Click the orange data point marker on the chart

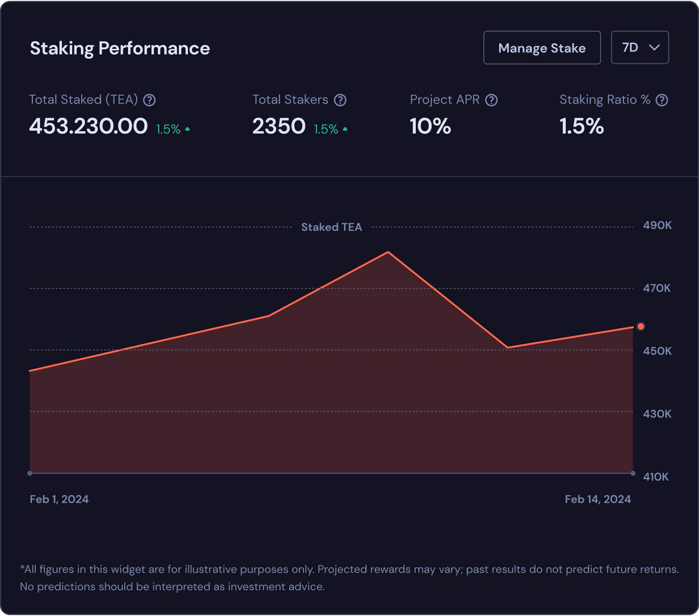641,326
